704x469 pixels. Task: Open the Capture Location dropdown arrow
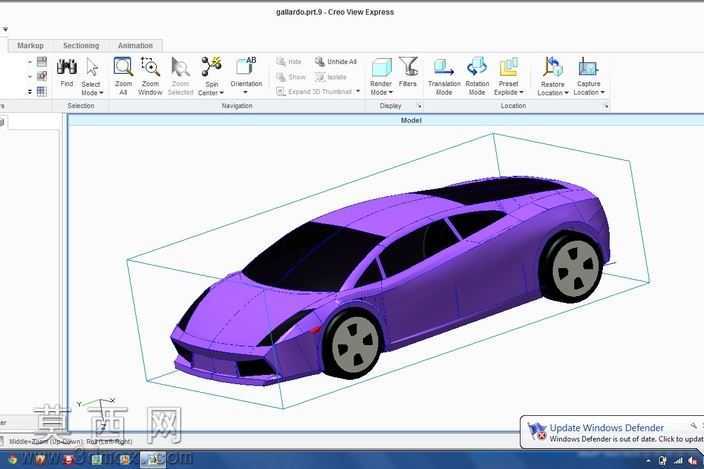click(603, 92)
